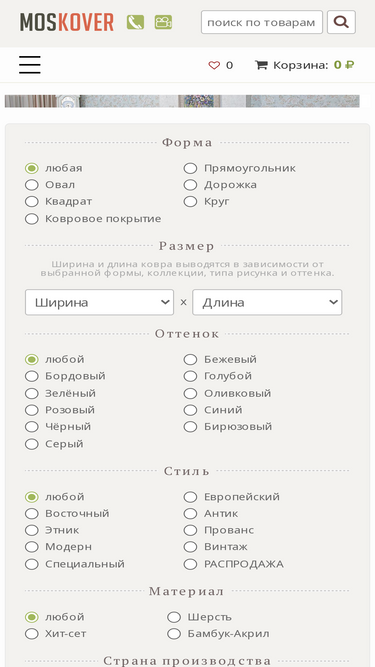Image resolution: width=375 pixels, height=667 pixels.
Task: Focus the поиск по товарам search field
Action: (x=262, y=22)
